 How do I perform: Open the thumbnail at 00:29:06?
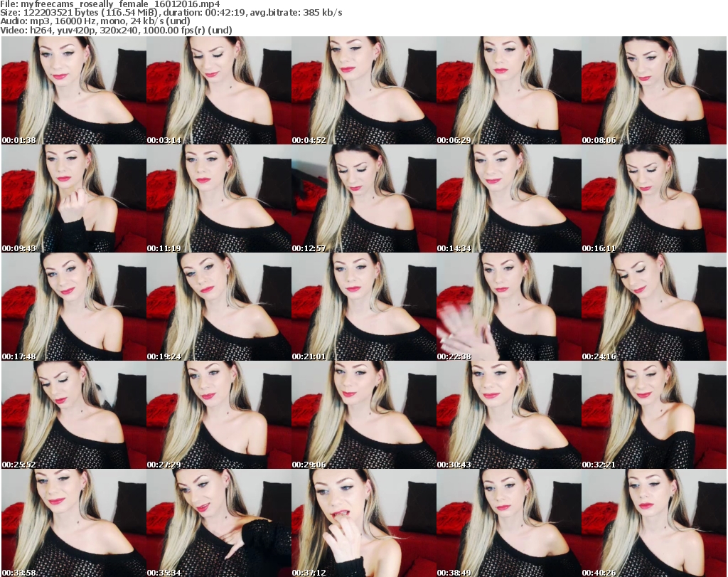pos(364,414)
